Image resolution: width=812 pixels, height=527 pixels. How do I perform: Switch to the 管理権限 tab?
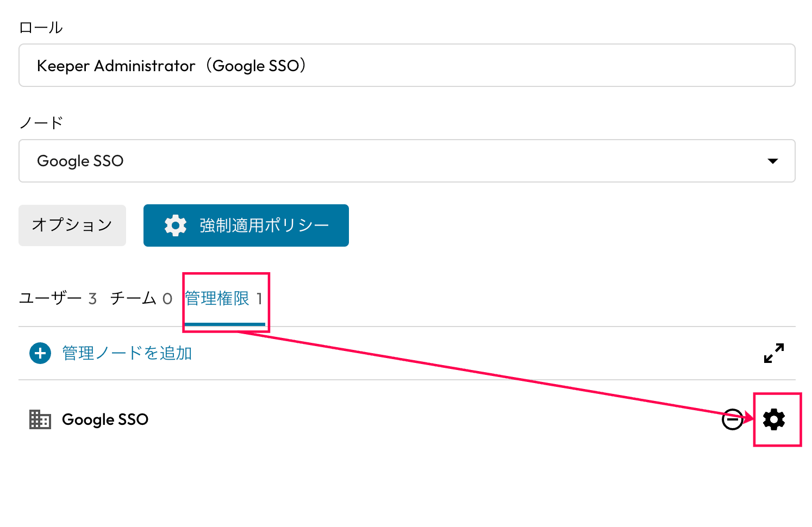223,299
